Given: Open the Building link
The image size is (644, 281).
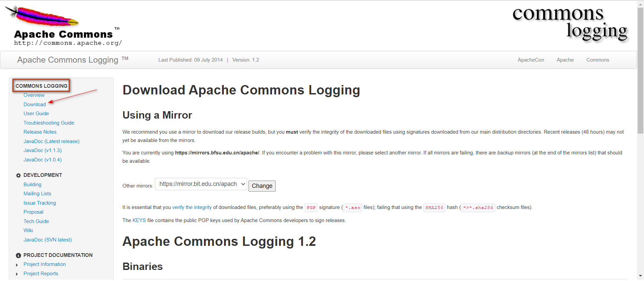Looking at the screenshot, I should click(32, 185).
